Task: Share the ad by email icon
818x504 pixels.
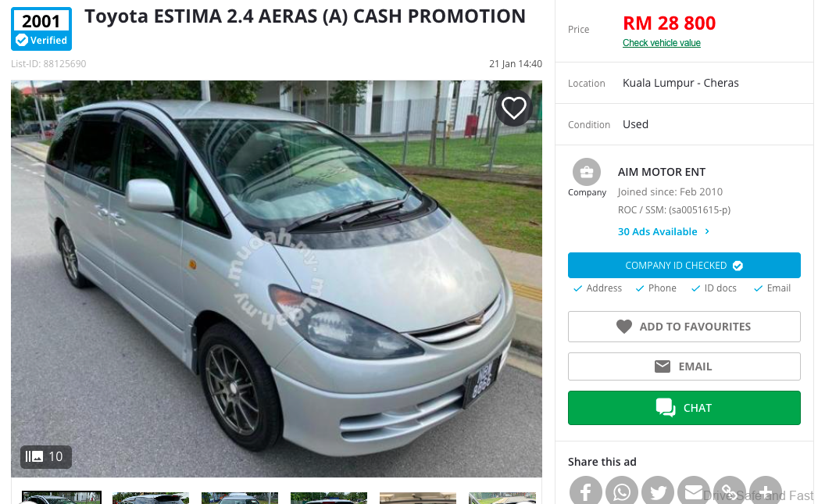Action: pyautogui.click(x=694, y=491)
